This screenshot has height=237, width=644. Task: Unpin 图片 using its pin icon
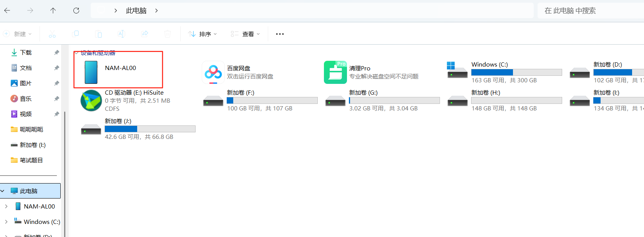pyautogui.click(x=56, y=83)
